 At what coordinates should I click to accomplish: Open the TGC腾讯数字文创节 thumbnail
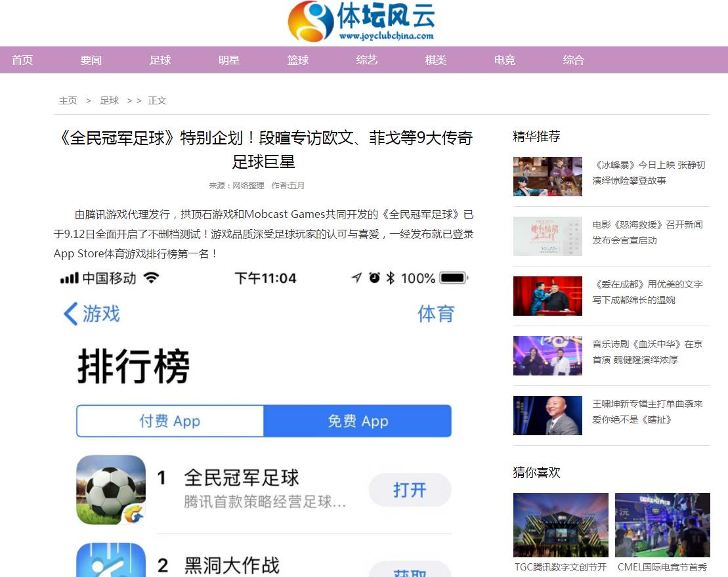pyautogui.click(x=561, y=525)
